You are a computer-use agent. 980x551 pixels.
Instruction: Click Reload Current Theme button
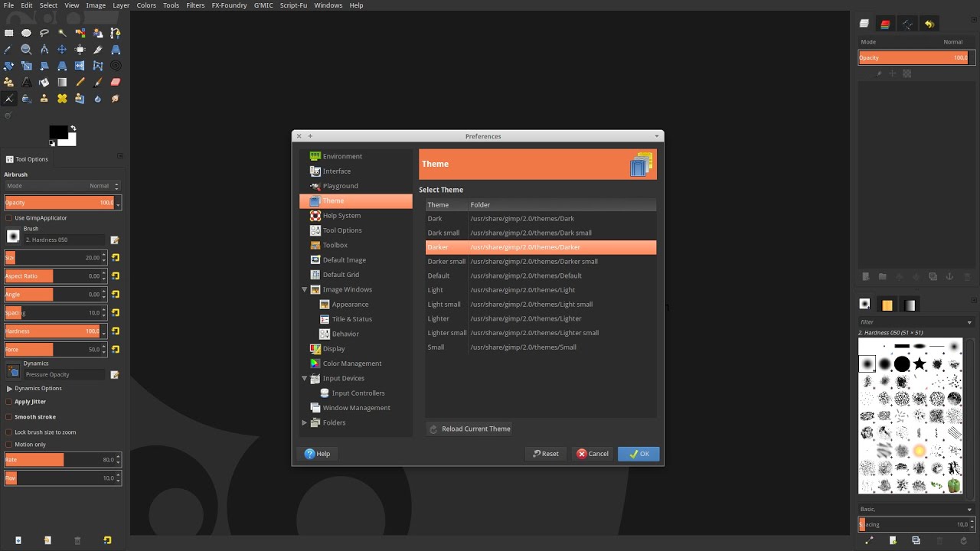(469, 429)
